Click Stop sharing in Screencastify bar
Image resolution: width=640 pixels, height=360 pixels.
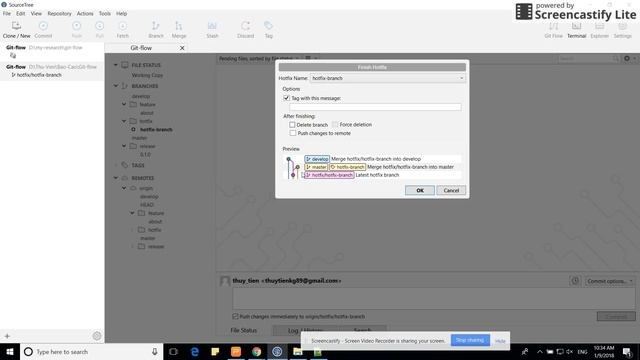470,340
